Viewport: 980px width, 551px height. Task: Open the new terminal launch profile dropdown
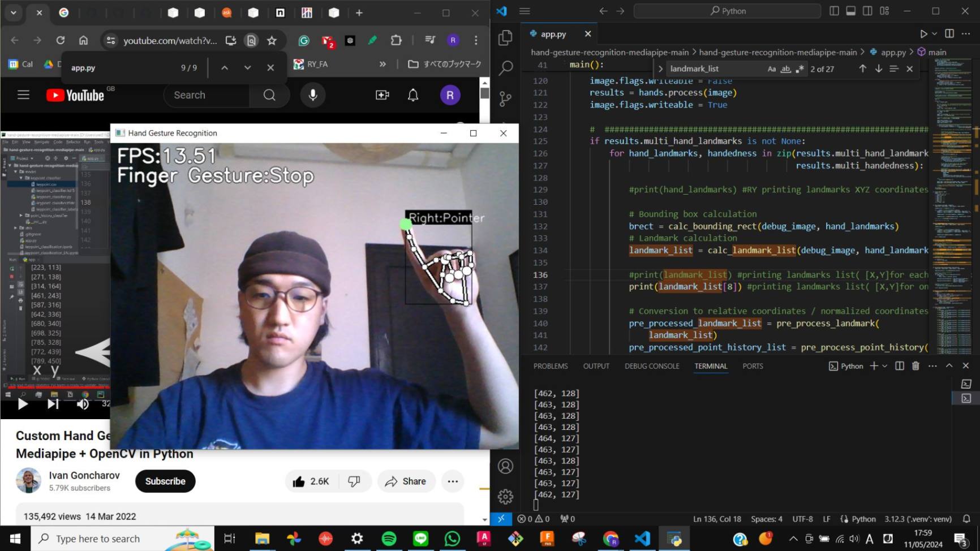[x=885, y=366]
